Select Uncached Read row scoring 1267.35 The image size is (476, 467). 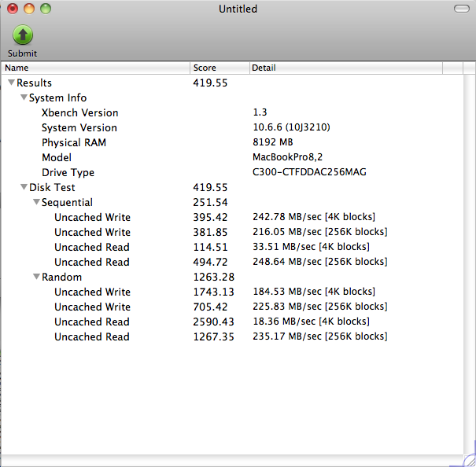(233, 336)
